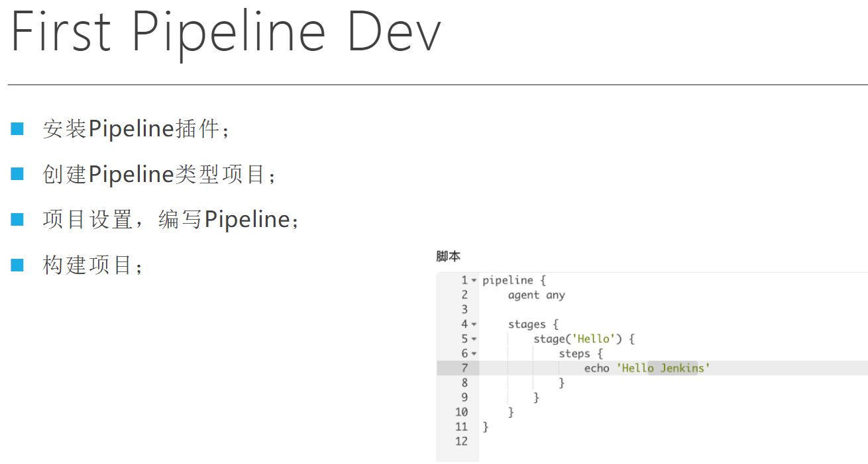
Task: Click the "steps {" code line
Action: (x=581, y=353)
